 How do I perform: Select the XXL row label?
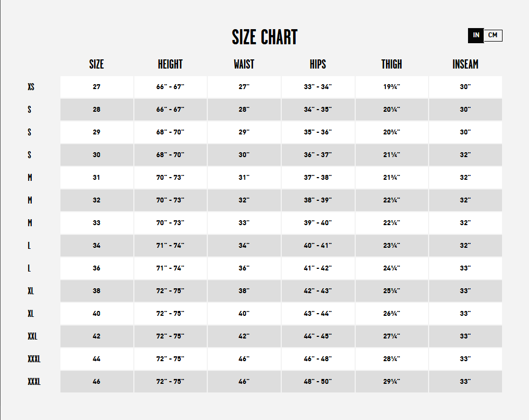32,336
